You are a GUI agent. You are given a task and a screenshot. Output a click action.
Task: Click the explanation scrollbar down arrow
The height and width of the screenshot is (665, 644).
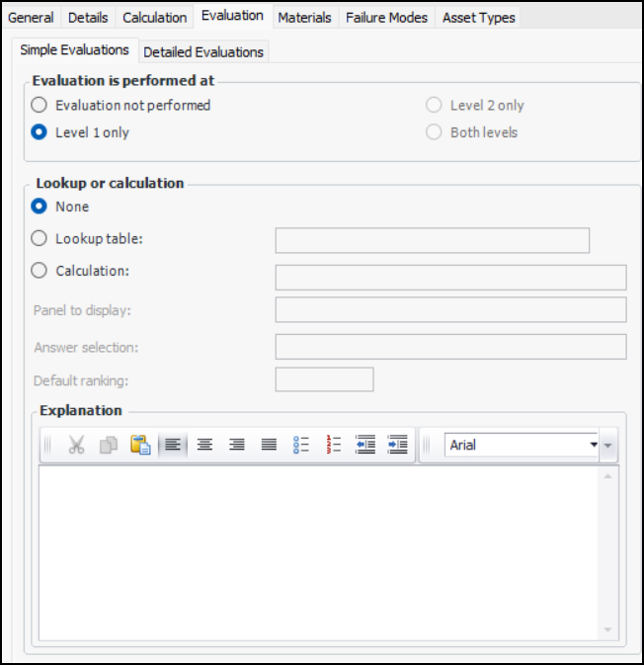click(607, 629)
